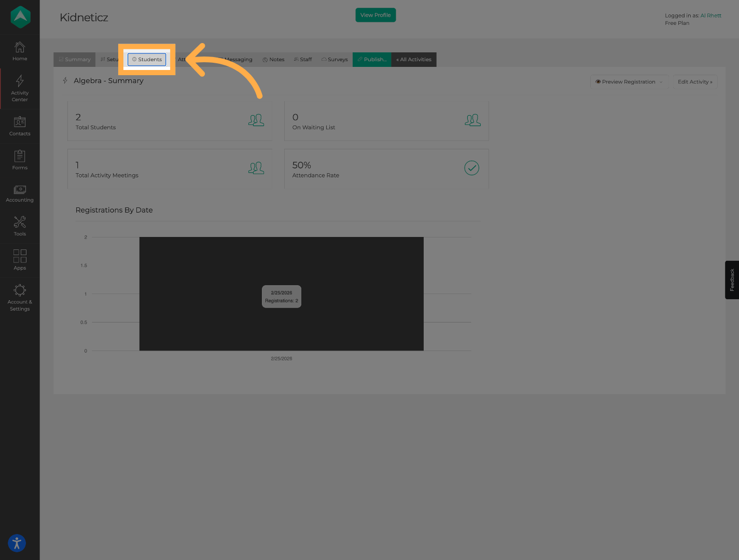Open the Staff tab
Viewport: 739px width, 560px height.
point(303,60)
